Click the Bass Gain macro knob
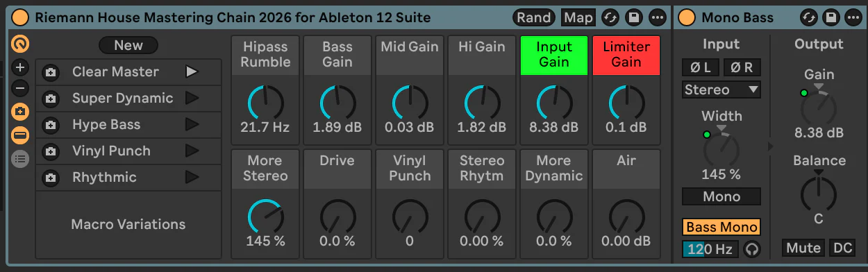The image size is (868, 272). point(337,103)
